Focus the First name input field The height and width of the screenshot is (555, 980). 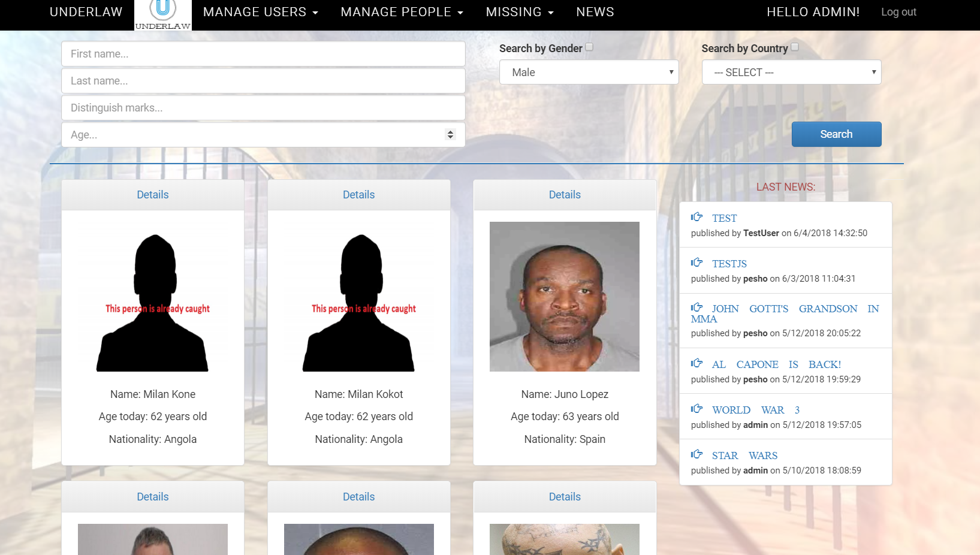[263, 54]
